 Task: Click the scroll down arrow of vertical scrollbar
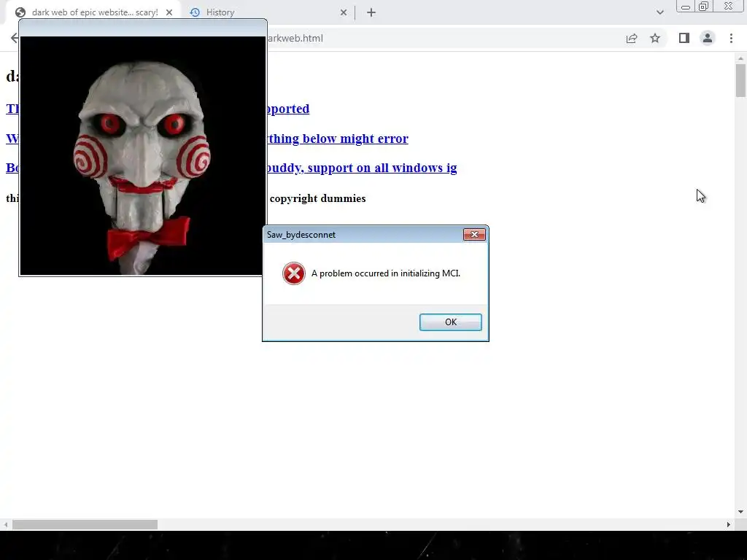740,512
